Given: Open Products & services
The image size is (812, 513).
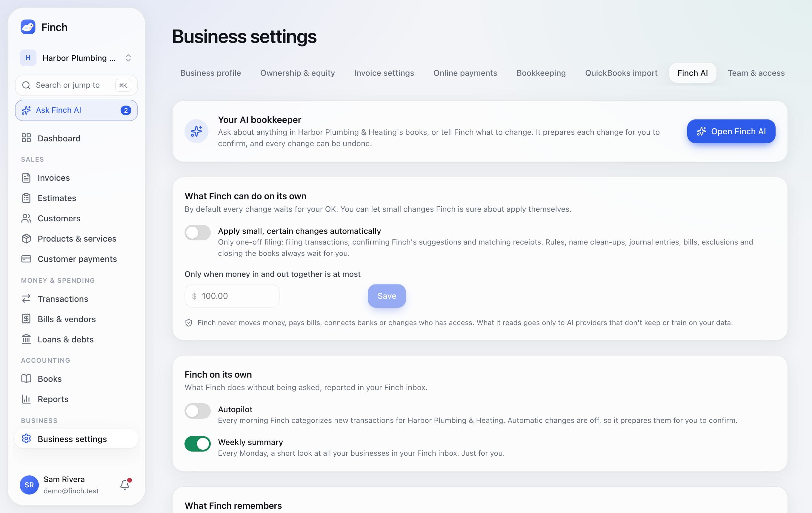Looking at the screenshot, I should click(76, 239).
